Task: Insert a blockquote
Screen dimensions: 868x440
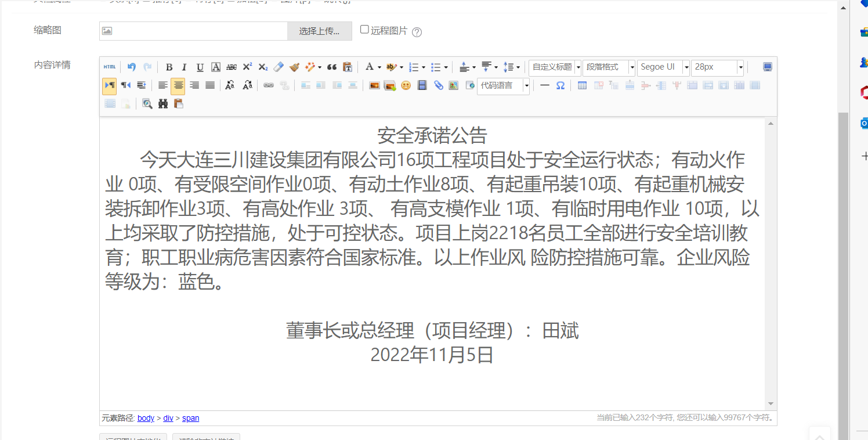Action: [332, 67]
